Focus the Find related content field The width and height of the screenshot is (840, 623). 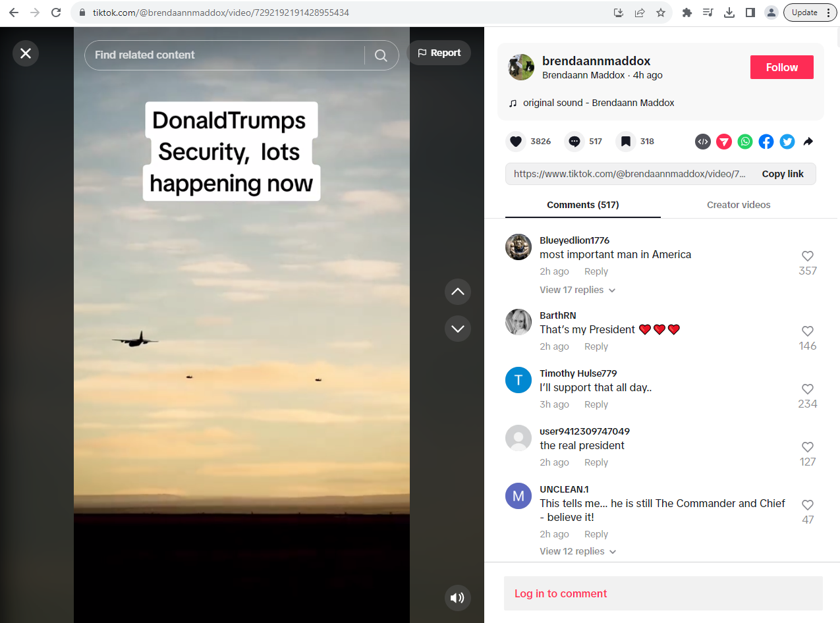226,55
